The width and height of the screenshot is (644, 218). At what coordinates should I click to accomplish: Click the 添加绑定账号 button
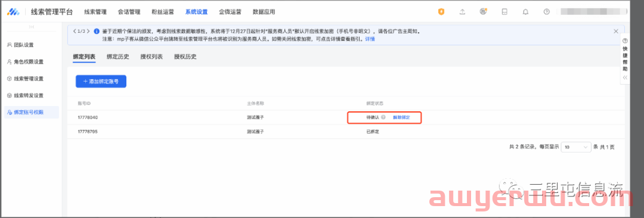101,81
